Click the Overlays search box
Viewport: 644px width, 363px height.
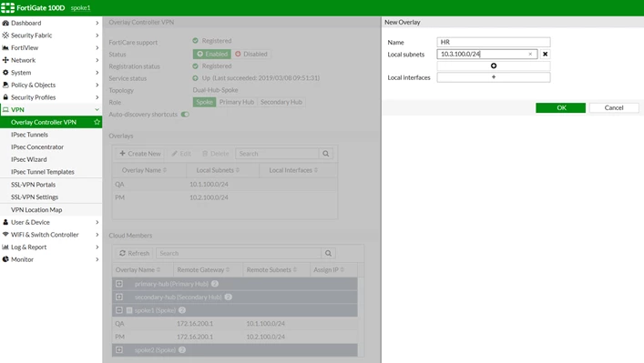tap(277, 154)
